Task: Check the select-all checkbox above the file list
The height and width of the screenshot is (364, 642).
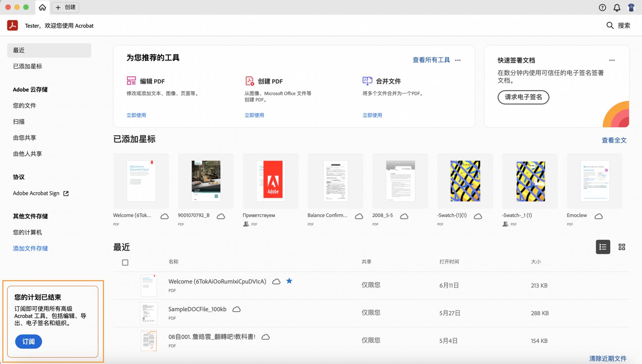Action: [125, 262]
